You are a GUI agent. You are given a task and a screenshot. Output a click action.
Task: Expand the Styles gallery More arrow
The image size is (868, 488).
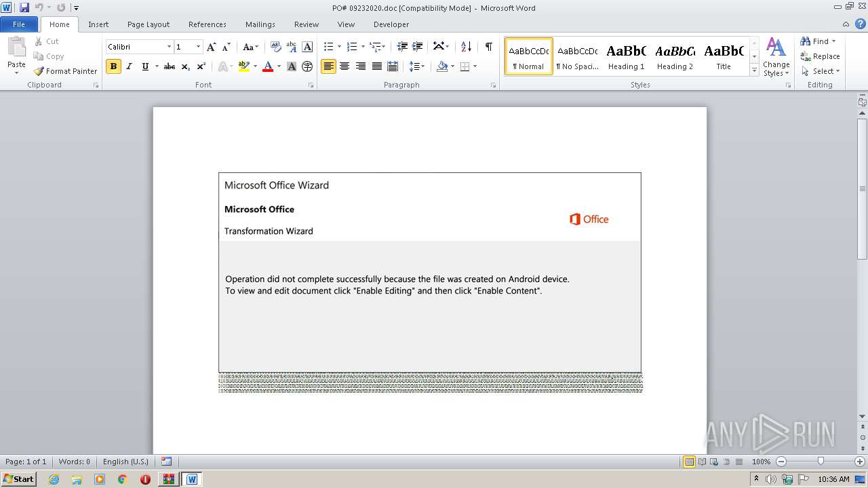[x=754, y=70]
